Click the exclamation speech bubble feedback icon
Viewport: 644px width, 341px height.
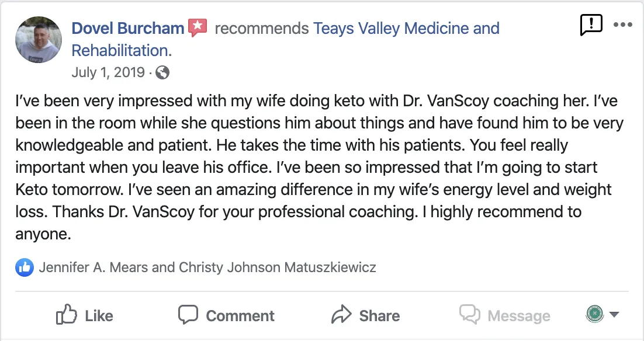tap(591, 25)
